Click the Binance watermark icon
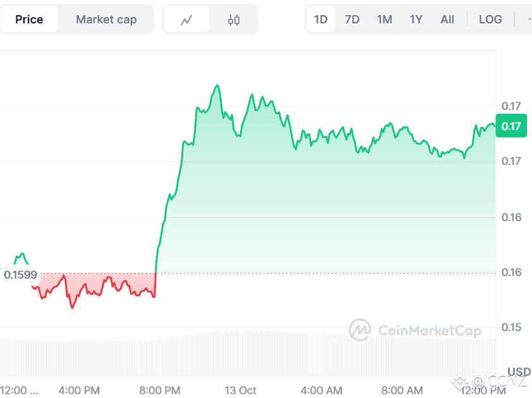The height and width of the screenshot is (398, 532). [x=460, y=382]
